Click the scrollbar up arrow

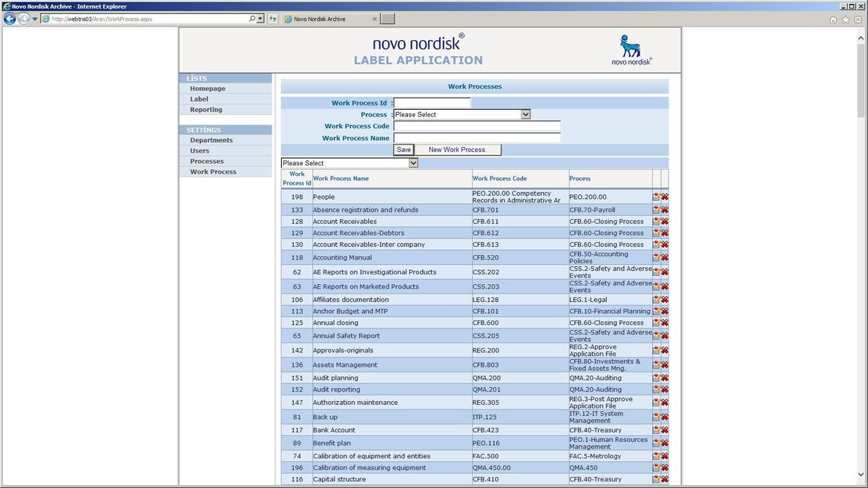click(x=861, y=38)
